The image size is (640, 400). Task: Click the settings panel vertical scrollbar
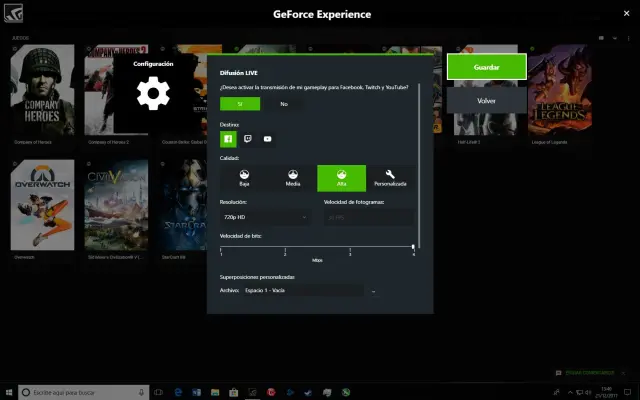click(419, 165)
